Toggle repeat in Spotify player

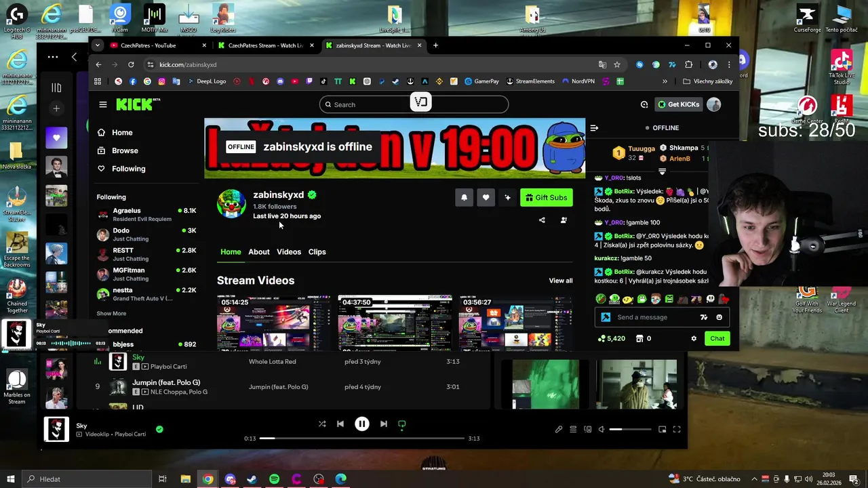pyautogui.click(x=402, y=424)
